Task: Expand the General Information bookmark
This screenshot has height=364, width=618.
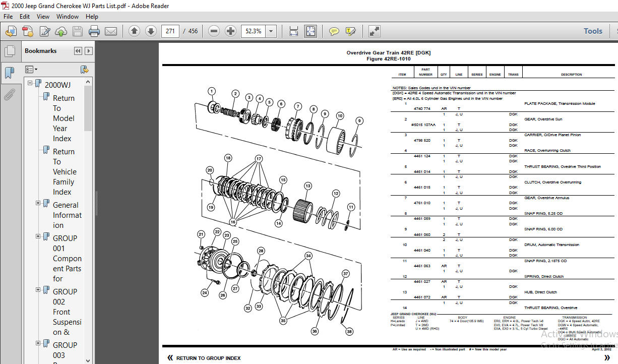Action: 38,203
